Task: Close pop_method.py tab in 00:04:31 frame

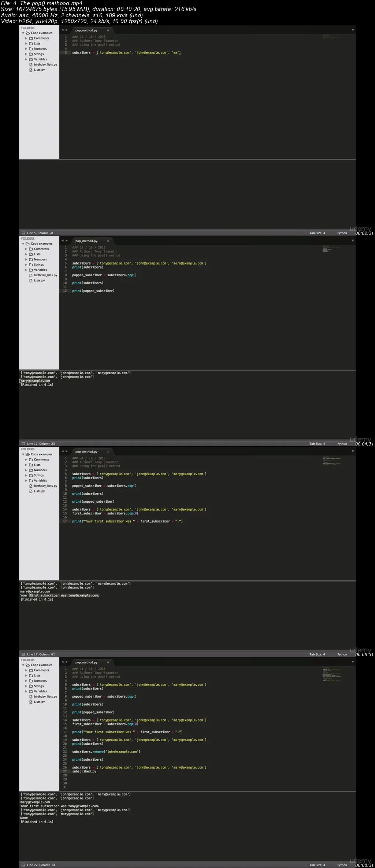Action: coord(108,241)
